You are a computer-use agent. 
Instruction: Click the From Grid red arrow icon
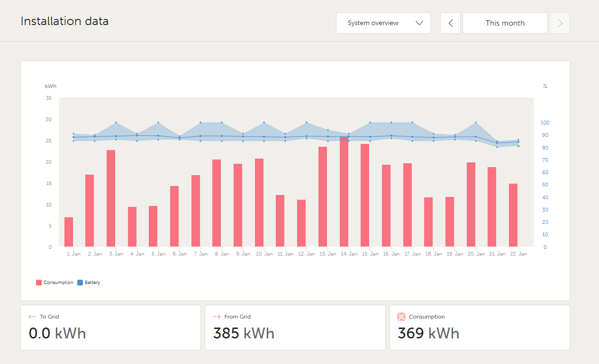[x=217, y=317]
